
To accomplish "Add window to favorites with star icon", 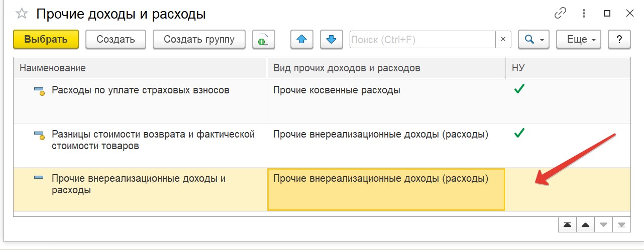I will [22, 14].
